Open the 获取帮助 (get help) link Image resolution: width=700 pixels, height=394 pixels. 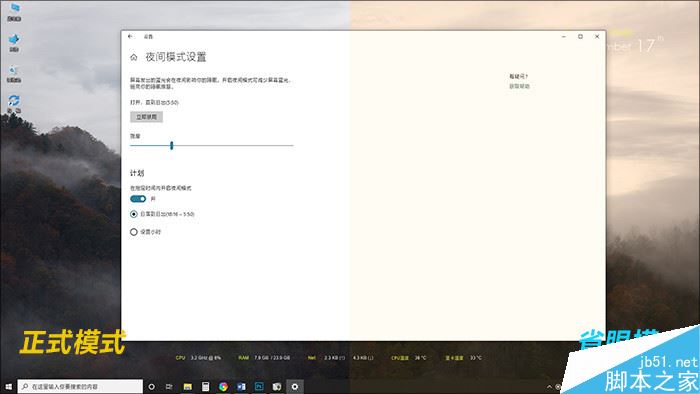click(x=519, y=86)
